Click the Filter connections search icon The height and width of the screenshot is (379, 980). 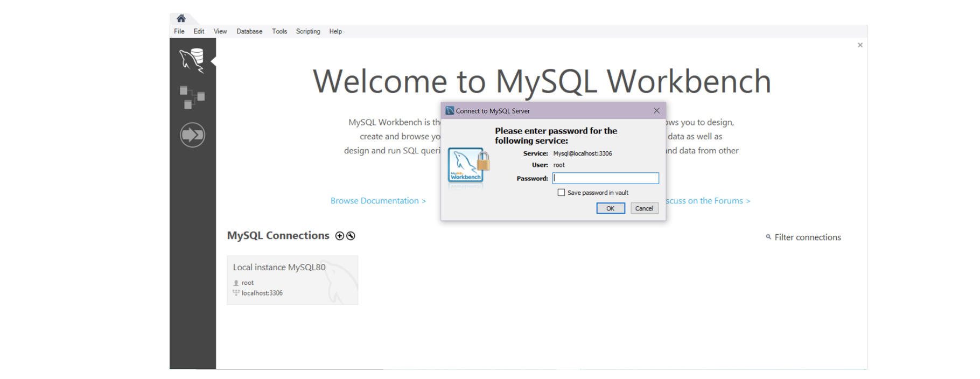[768, 237]
